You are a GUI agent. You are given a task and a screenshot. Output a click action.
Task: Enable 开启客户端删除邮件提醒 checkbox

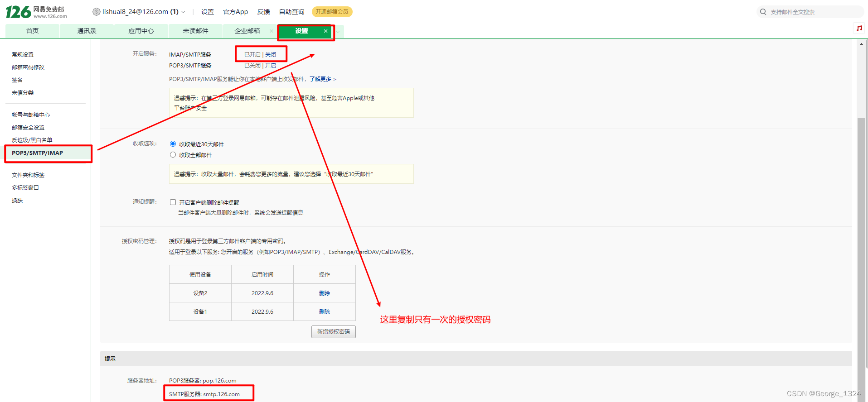coord(173,202)
